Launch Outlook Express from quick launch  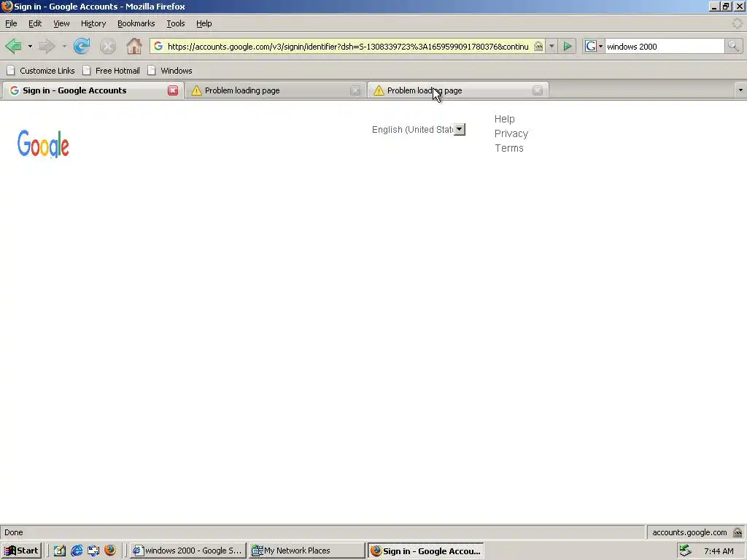pyautogui.click(x=93, y=551)
